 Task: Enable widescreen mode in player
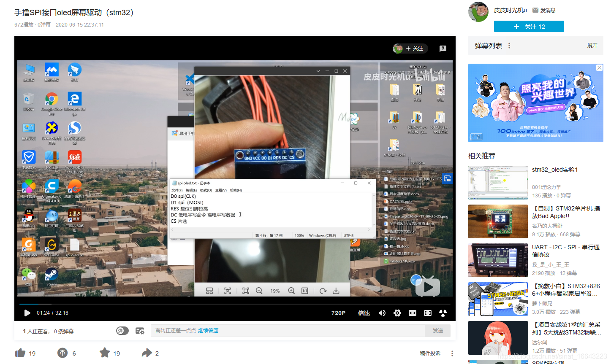(x=413, y=313)
